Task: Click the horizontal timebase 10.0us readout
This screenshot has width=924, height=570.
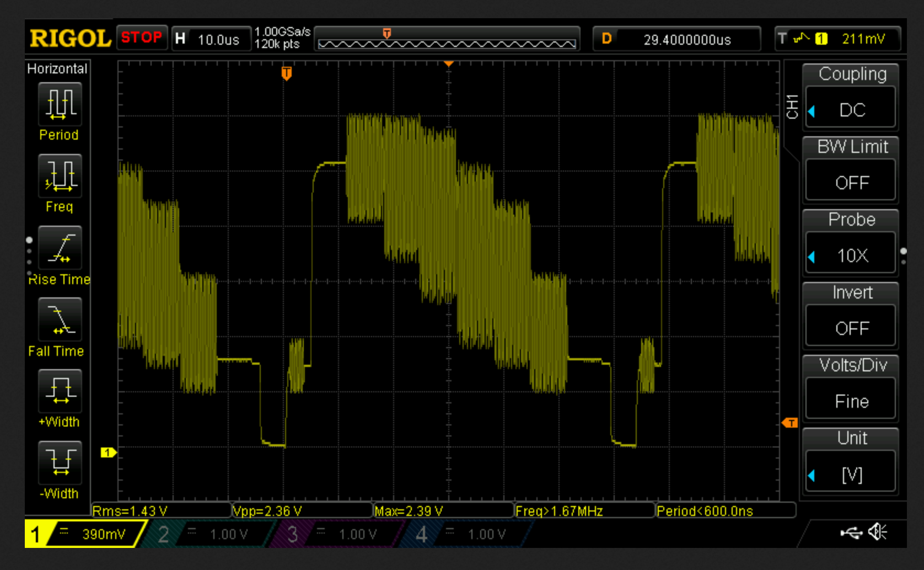Action: (x=218, y=40)
